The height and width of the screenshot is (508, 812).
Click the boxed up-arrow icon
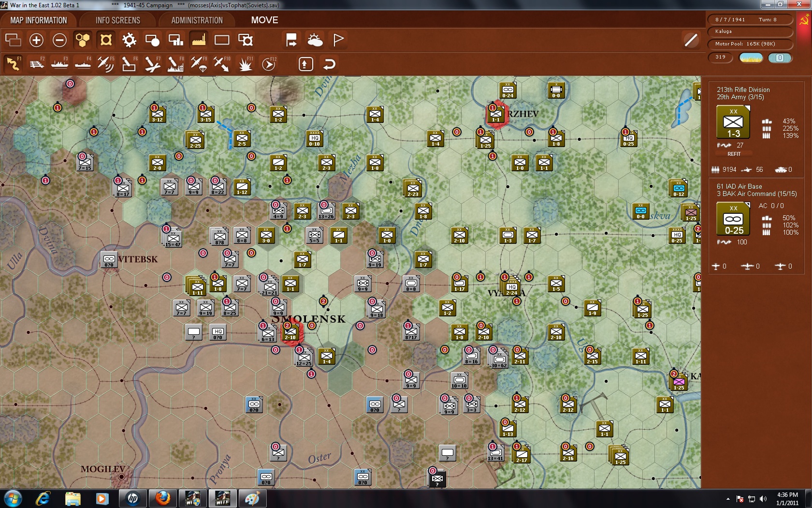[306, 64]
